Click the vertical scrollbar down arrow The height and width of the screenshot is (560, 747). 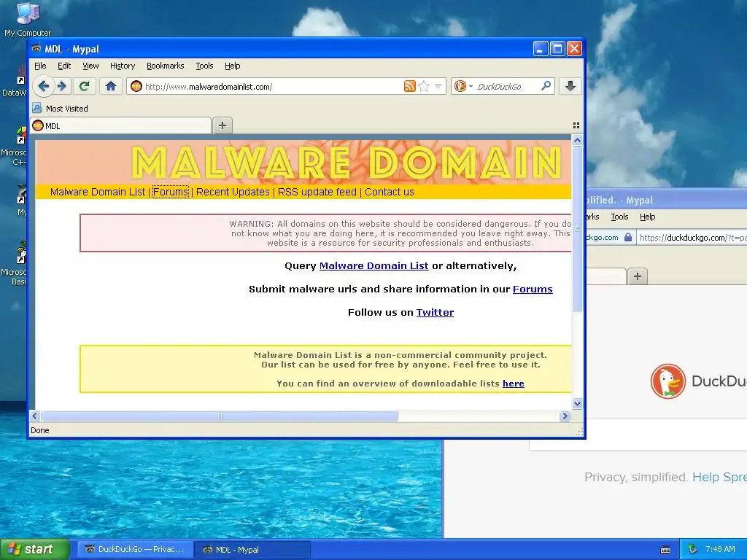577,404
